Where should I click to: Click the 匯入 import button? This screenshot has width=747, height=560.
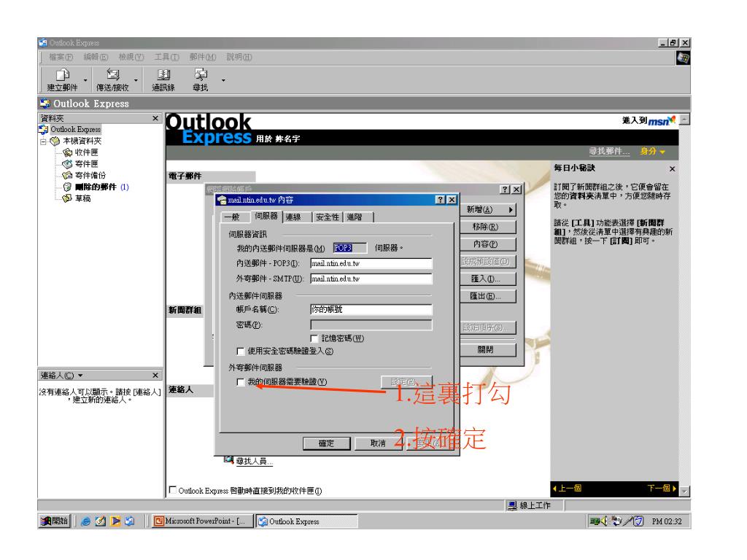click(x=488, y=279)
